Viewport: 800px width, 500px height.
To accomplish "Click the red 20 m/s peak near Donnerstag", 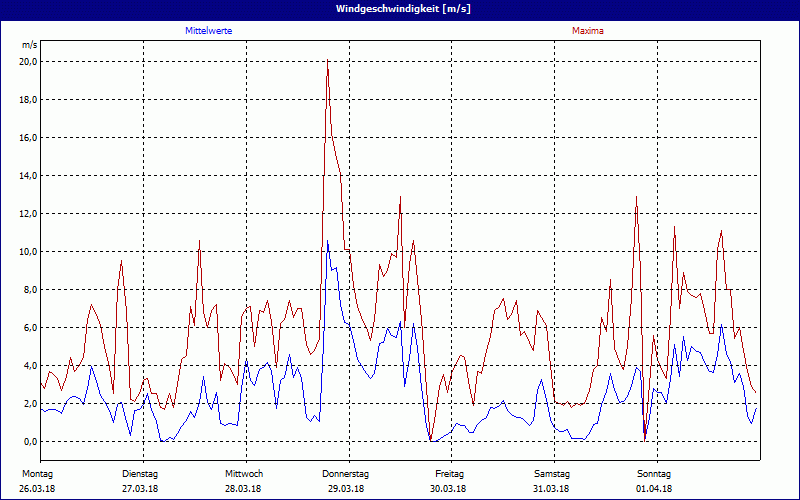I will [328, 61].
